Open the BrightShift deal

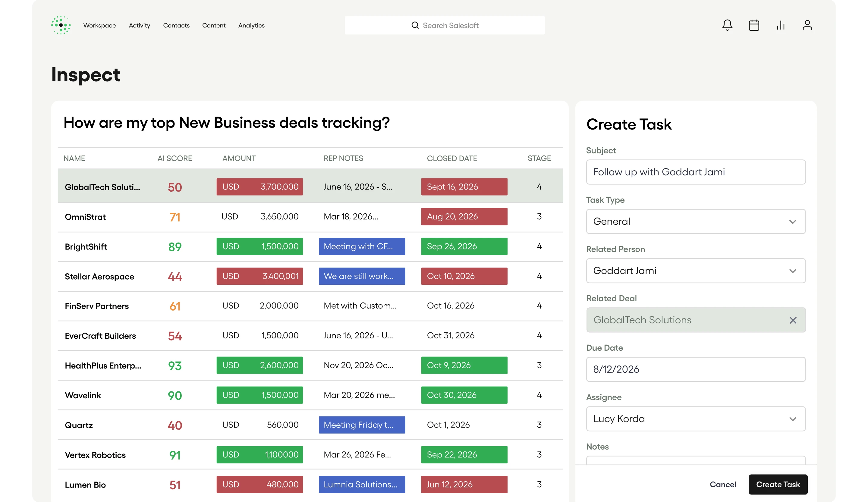86,246
